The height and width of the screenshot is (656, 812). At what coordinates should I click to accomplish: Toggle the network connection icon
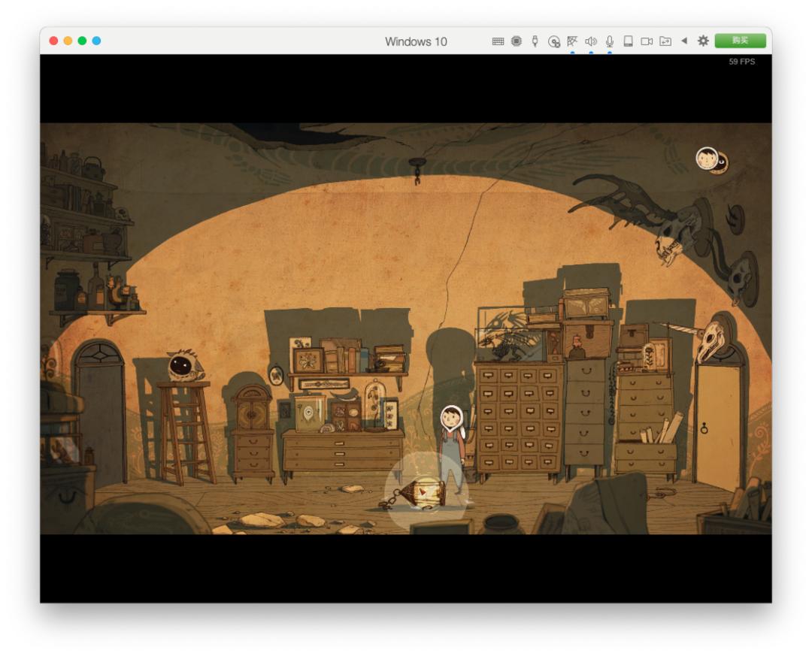[x=572, y=41]
